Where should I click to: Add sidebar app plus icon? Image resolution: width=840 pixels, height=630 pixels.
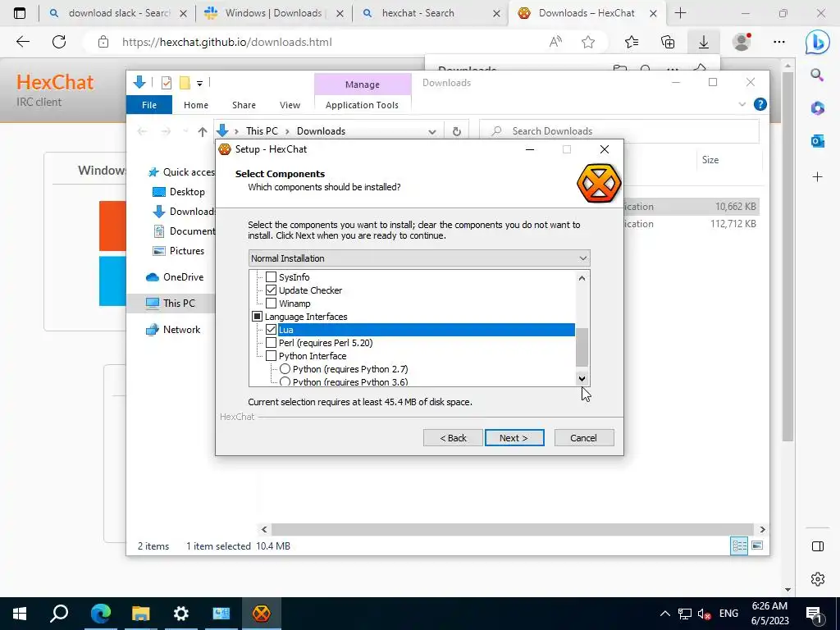tap(817, 177)
